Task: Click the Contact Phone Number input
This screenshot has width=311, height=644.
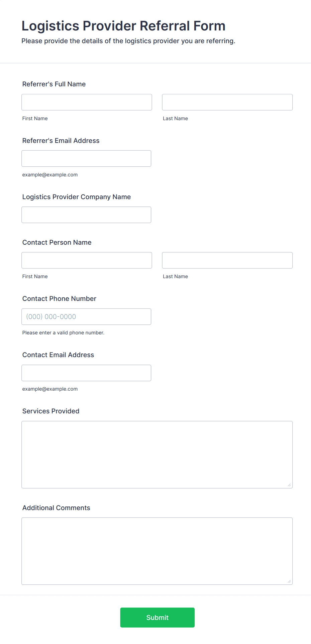Action: [x=86, y=316]
